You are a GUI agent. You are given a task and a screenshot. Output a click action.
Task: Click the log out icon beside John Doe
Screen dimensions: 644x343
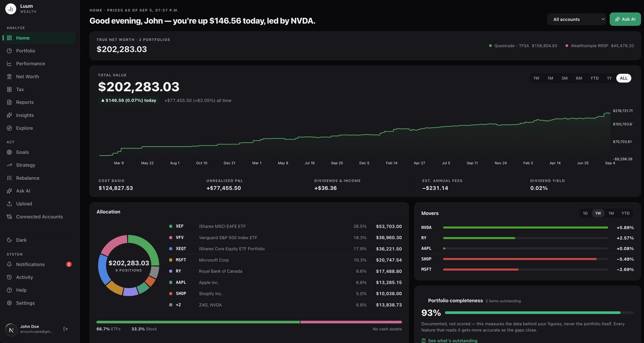pyautogui.click(x=66, y=329)
